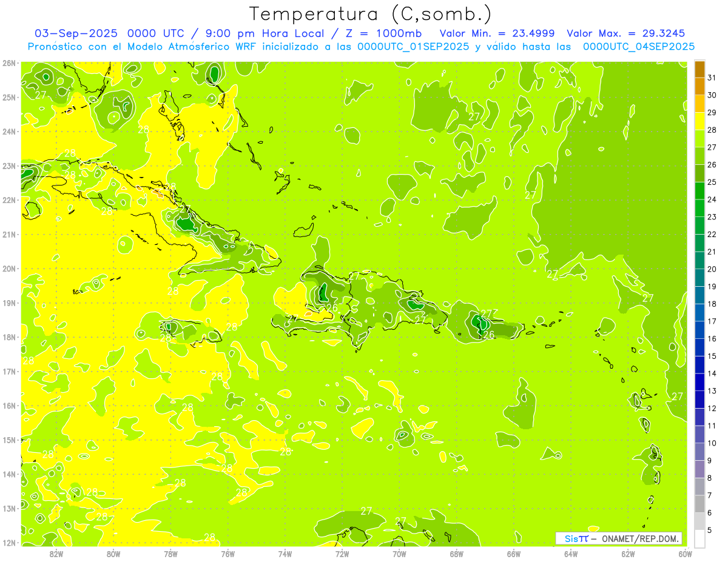
Task: Click 'Valor Max. = 29.3245' text
Action: pos(626,33)
